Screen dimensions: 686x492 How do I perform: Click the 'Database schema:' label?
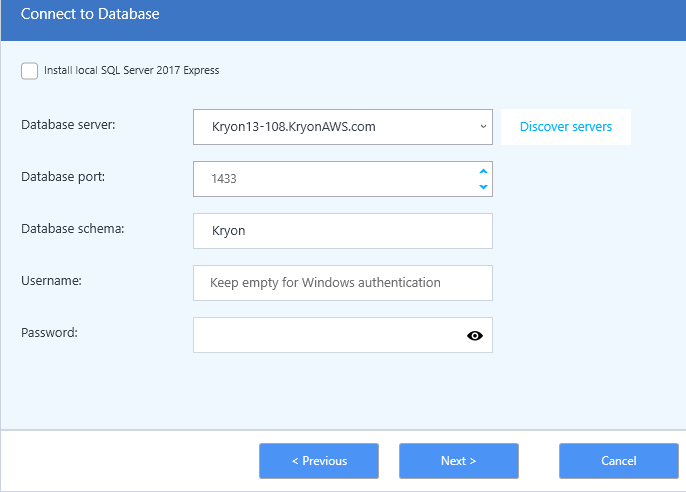coord(73,229)
